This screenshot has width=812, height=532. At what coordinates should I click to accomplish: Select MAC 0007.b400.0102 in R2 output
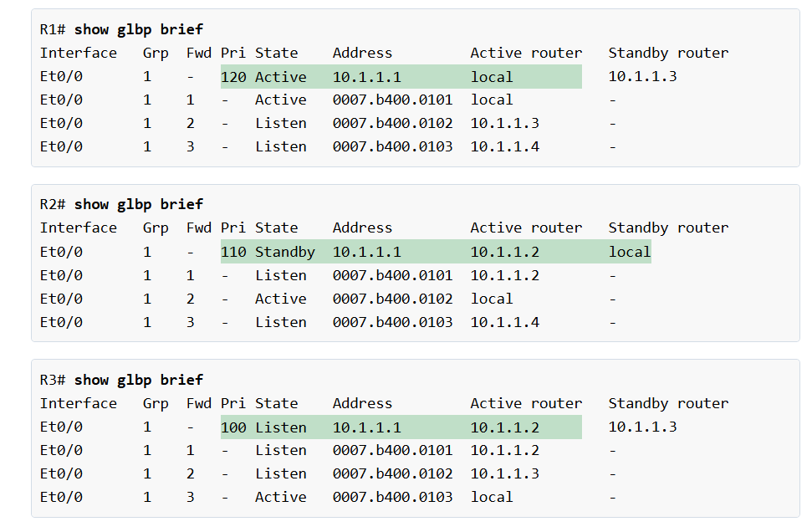click(x=392, y=299)
